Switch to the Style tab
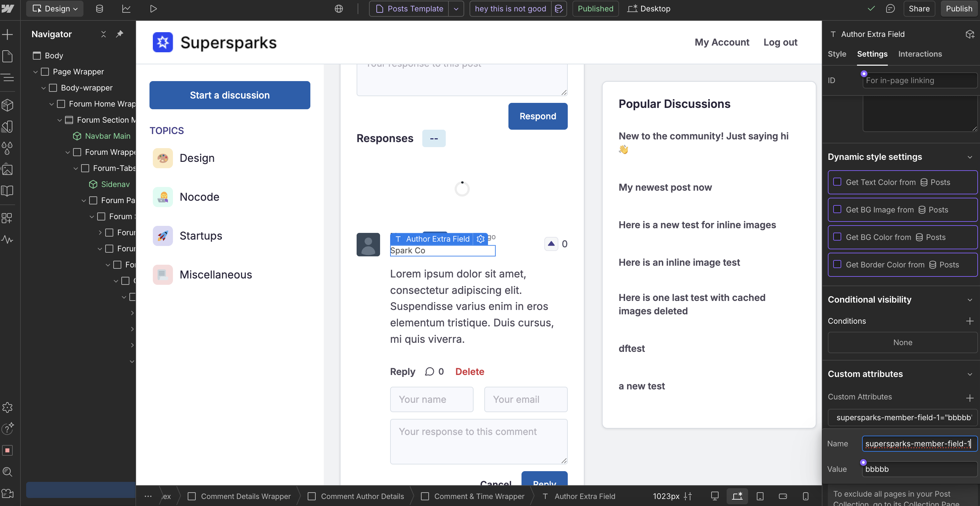Viewport: 980px width, 506px height. pos(837,54)
